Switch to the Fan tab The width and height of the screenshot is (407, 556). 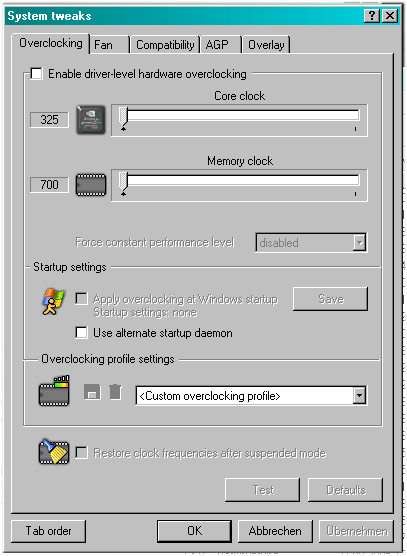coord(109,45)
